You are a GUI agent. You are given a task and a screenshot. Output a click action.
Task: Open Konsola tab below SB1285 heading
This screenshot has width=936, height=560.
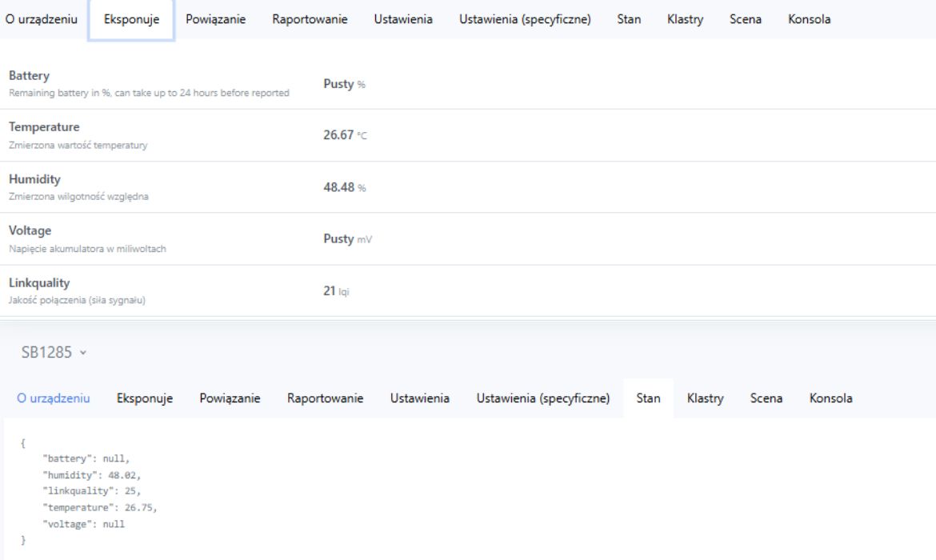point(830,398)
